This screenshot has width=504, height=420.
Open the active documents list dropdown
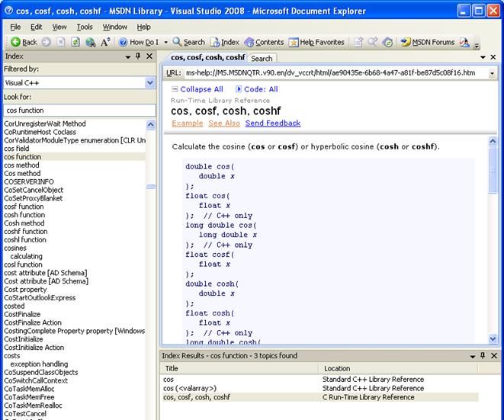click(483, 57)
